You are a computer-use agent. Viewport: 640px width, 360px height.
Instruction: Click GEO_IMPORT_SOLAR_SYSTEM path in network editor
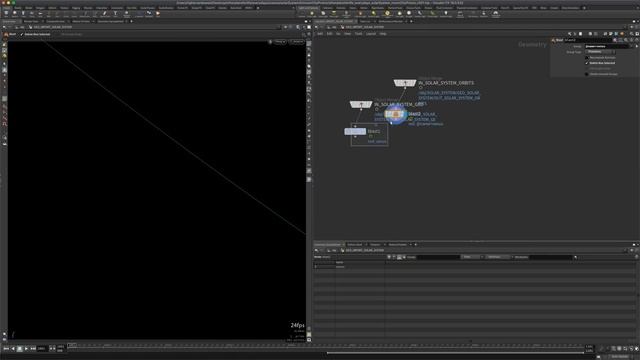[364, 27]
